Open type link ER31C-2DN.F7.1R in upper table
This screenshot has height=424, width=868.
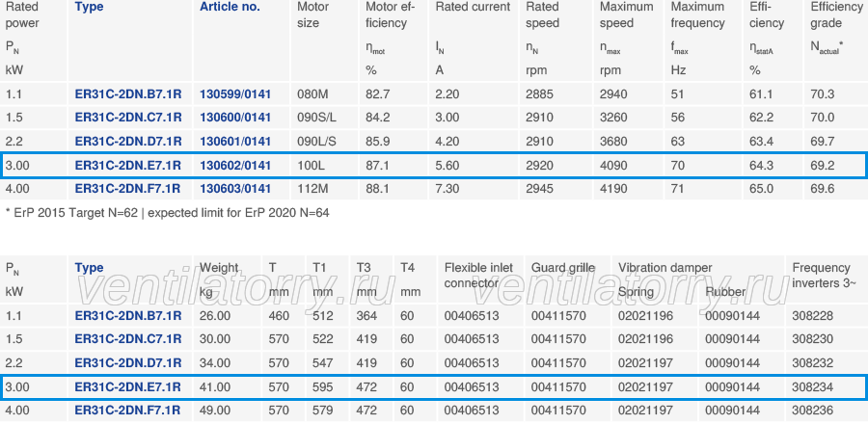click(128, 189)
